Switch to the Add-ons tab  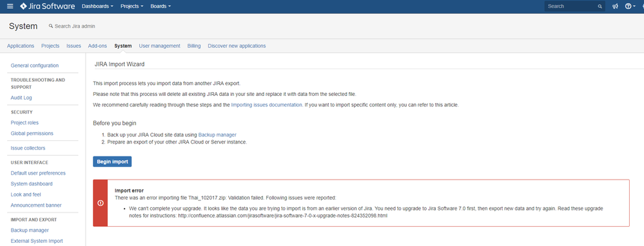tap(97, 46)
